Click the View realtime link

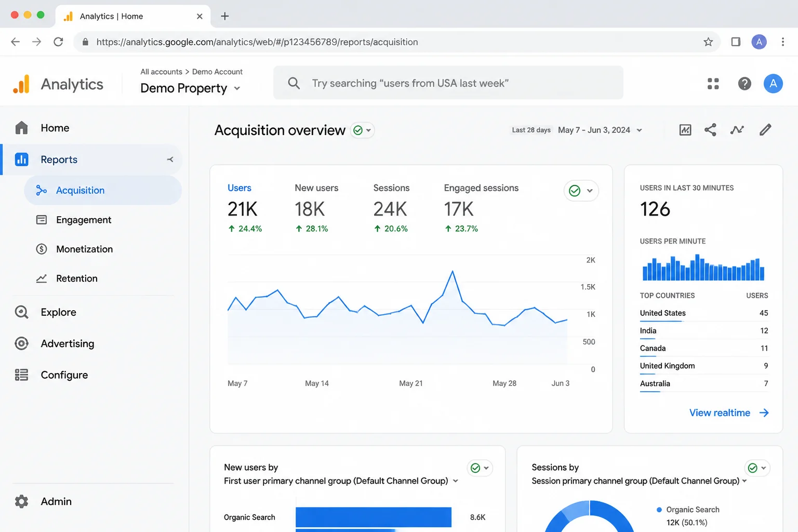(729, 413)
